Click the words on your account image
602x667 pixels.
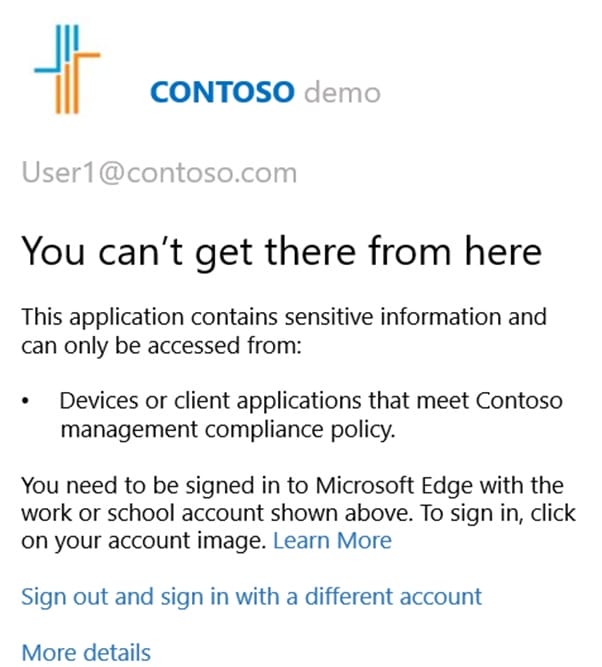coord(143,542)
